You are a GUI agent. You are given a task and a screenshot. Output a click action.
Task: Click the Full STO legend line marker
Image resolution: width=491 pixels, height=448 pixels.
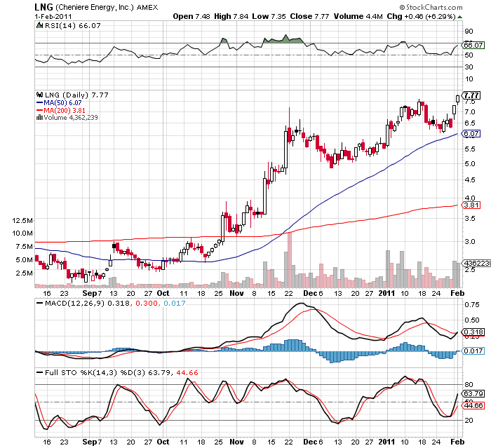click(38, 371)
